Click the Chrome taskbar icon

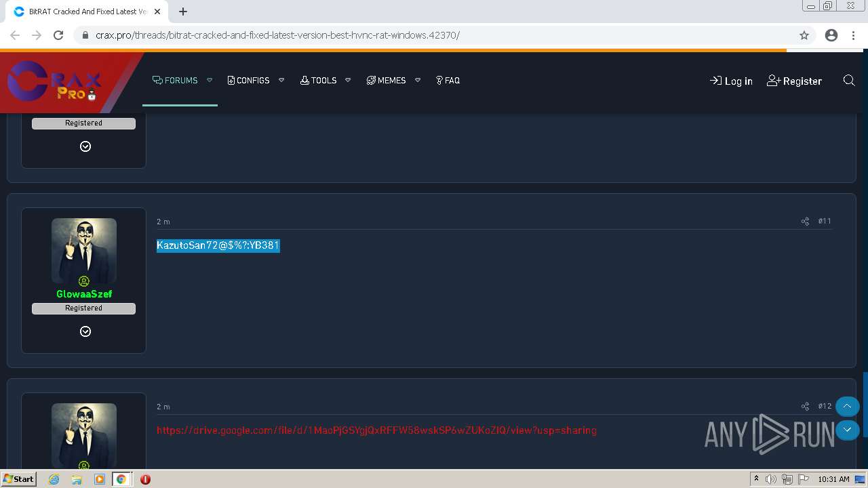click(x=121, y=479)
